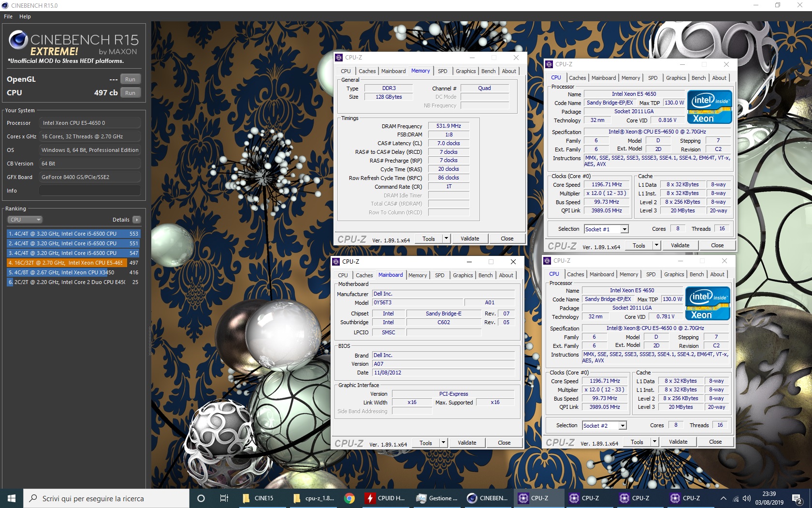This screenshot has height=508, width=812.
Task: Click the motherboard model 0Y56T3 field
Action: 418,302
